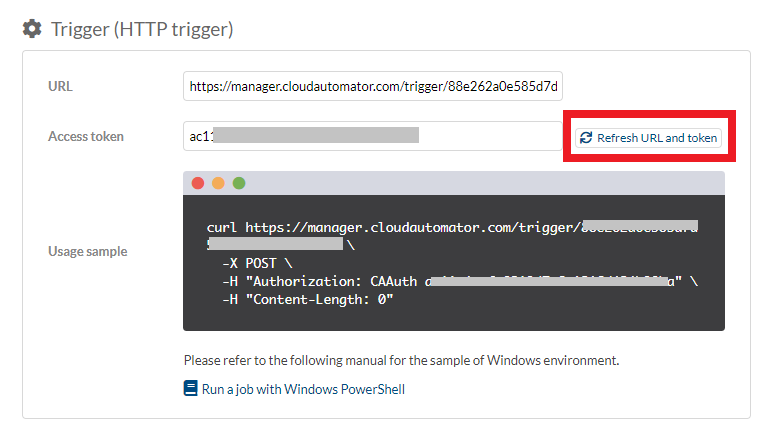Click the gear icon beside Trigger heading
Image resolution: width=768 pixels, height=435 pixels.
tap(32, 29)
